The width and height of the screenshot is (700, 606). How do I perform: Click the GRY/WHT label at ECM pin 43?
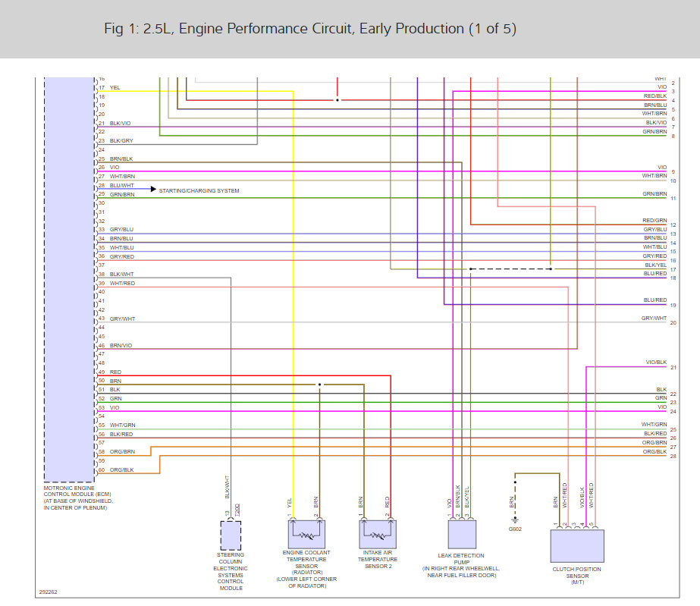point(122,318)
